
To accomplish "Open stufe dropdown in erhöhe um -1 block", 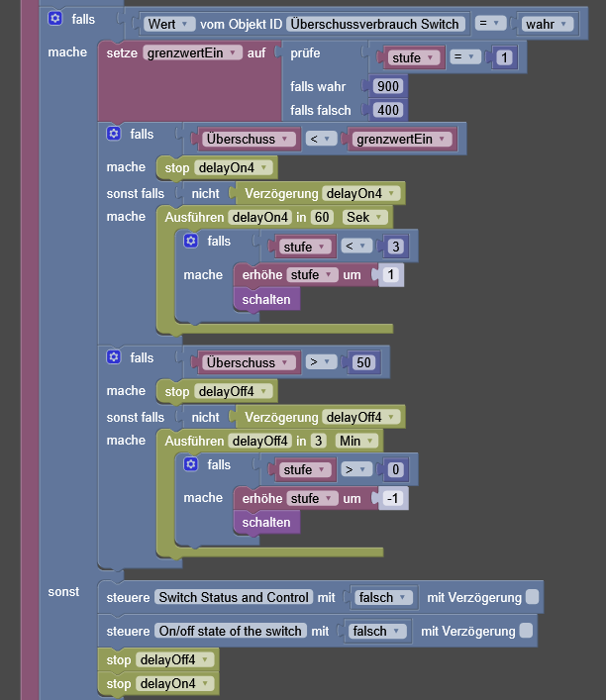I will coord(312,498).
